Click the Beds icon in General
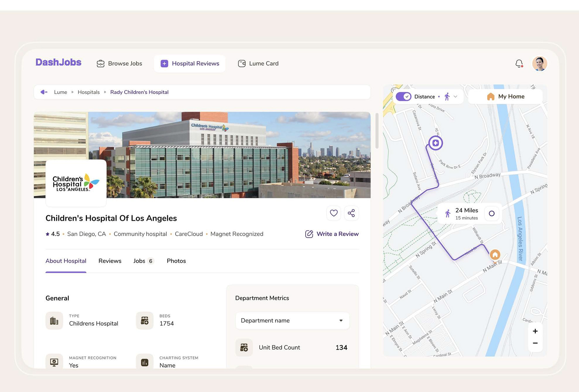The width and height of the screenshot is (579, 392). coord(145,321)
